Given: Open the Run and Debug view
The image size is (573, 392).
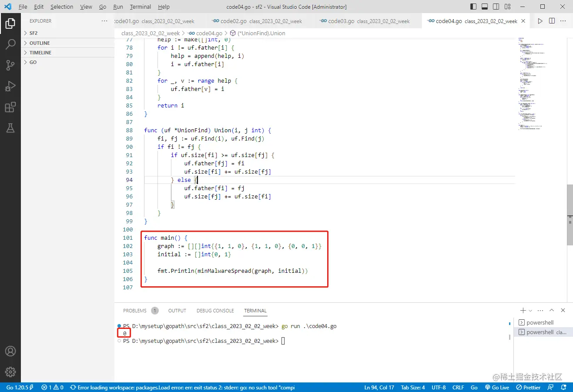Looking at the screenshot, I should [10, 86].
